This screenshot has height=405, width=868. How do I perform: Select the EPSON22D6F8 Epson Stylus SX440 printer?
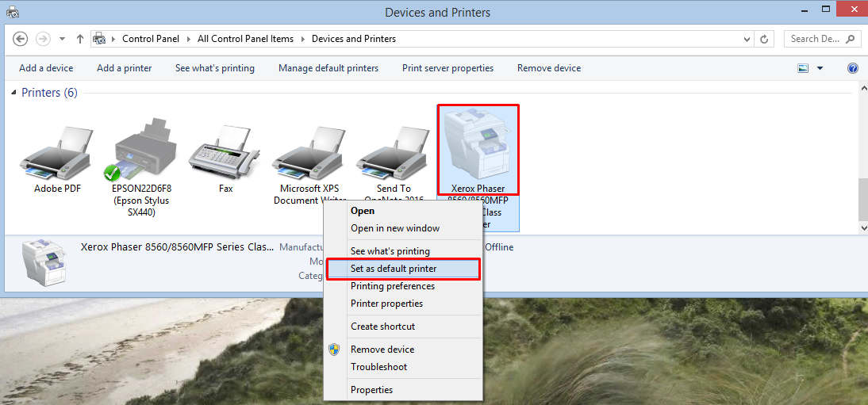click(x=140, y=149)
